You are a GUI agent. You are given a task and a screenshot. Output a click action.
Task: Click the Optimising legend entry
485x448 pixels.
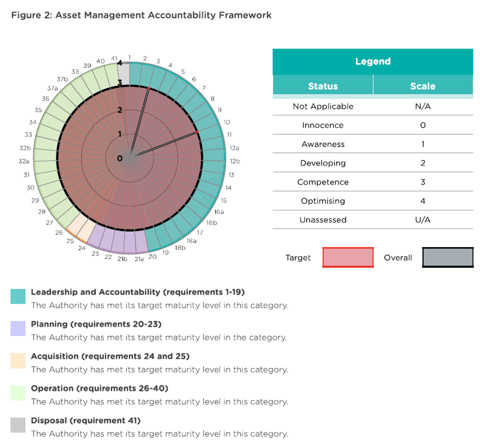click(x=323, y=201)
